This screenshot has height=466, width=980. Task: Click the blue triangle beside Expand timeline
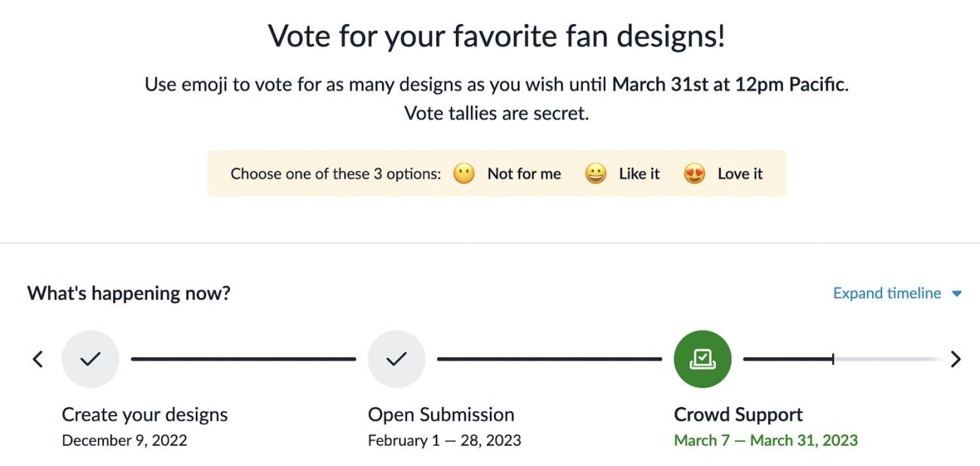pos(957,294)
